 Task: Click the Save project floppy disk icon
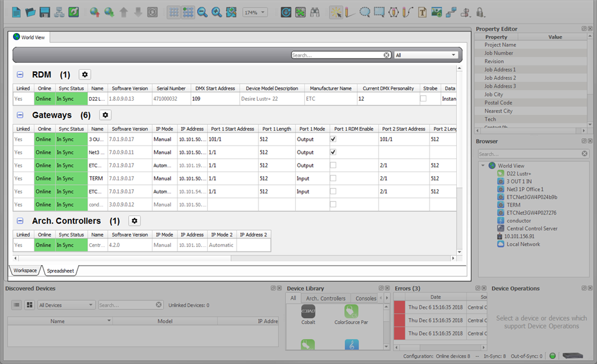(45, 12)
